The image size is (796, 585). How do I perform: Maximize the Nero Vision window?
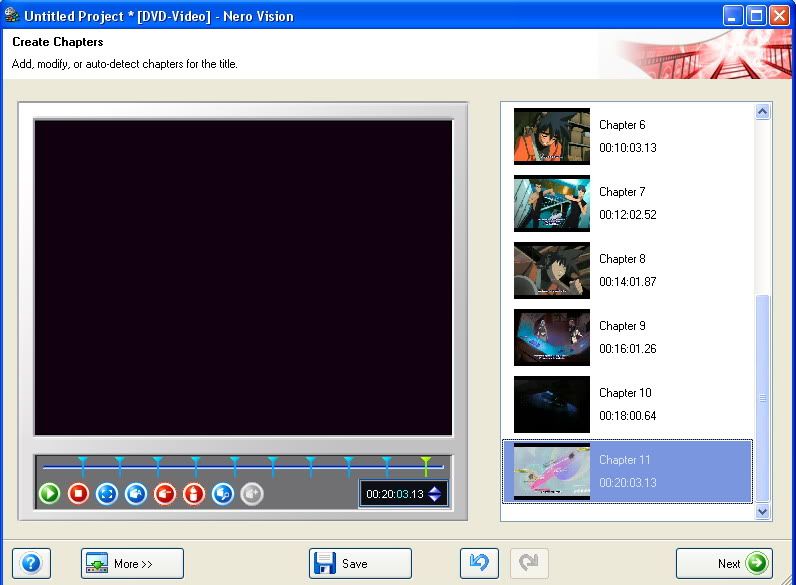(x=756, y=16)
